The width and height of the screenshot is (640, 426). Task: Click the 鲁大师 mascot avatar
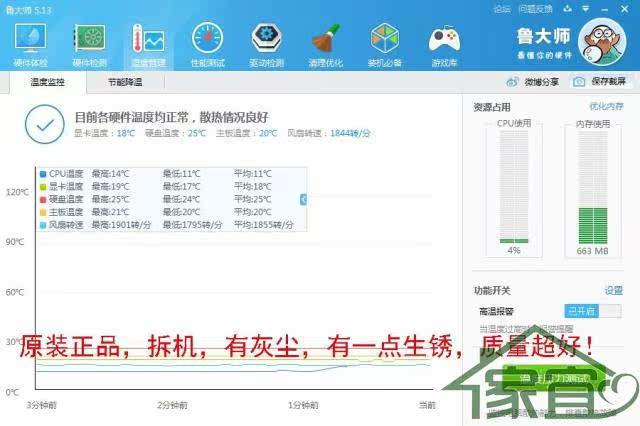tap(602, 42)
